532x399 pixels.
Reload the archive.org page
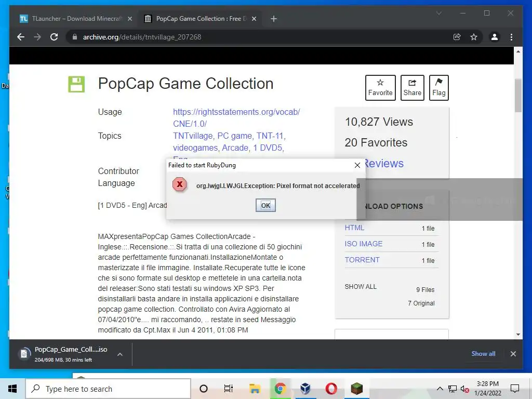tap(54, 37)
